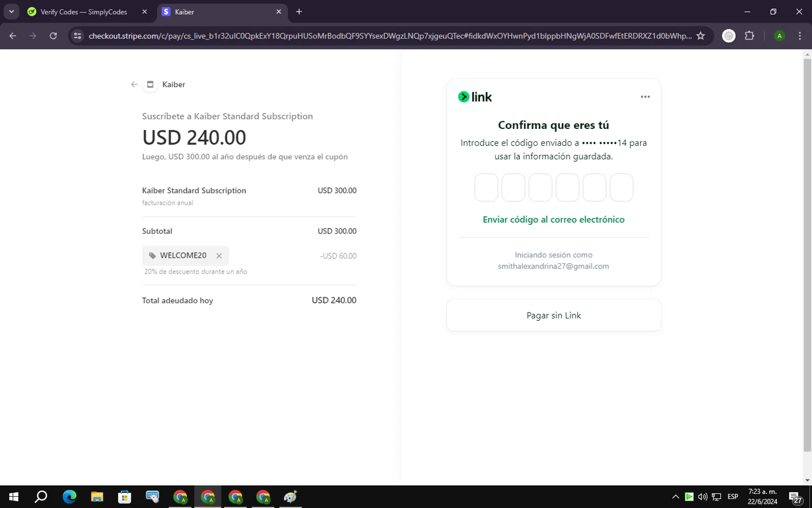Click 'Enviar código al correo electrónico' link

[553, 219]
